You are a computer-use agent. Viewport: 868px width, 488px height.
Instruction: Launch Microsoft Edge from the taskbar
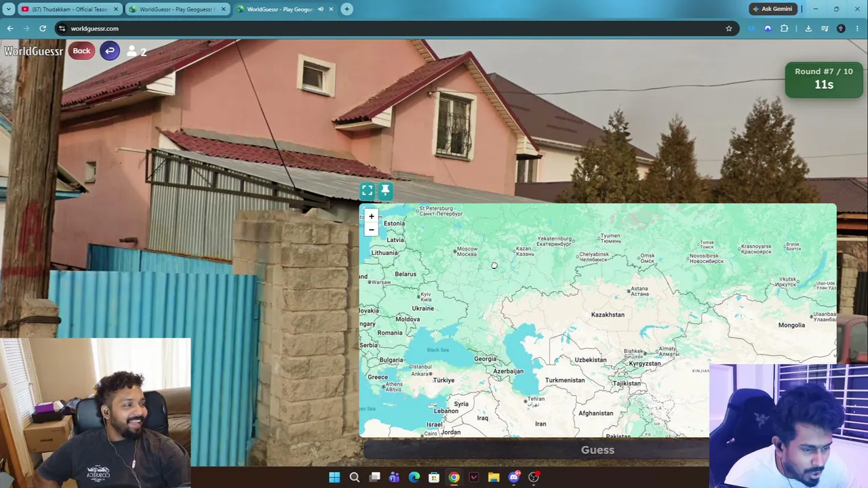(x=414, y=477)
